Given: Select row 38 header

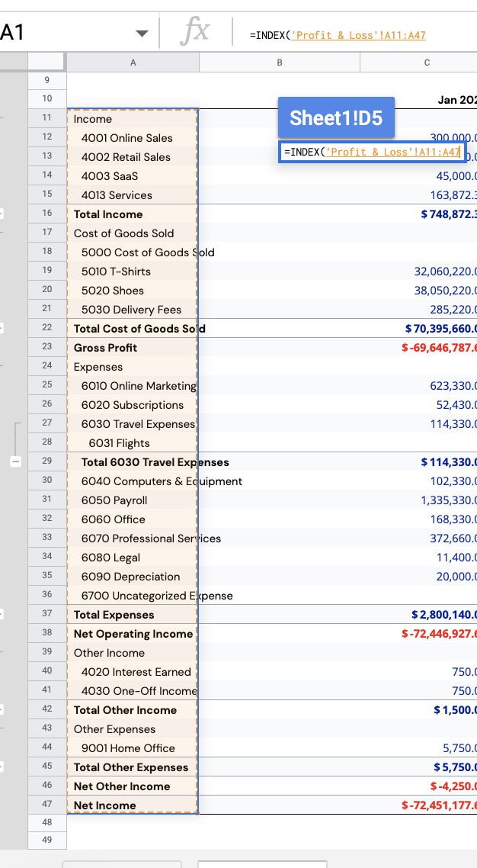Looking at the screenshot, I should (47, 632).
